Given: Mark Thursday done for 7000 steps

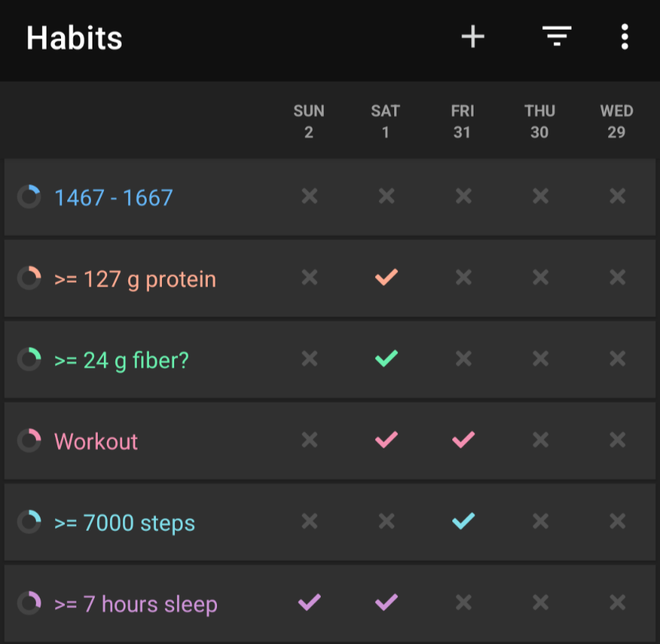Looking at the screenshot, I should click(x=540, y=522).
